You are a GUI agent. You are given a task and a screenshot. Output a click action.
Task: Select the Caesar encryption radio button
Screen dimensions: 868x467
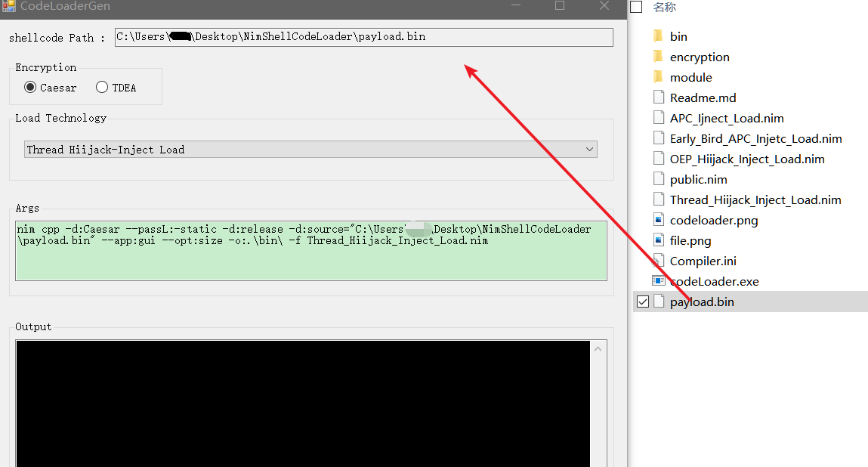coord(30,87)
